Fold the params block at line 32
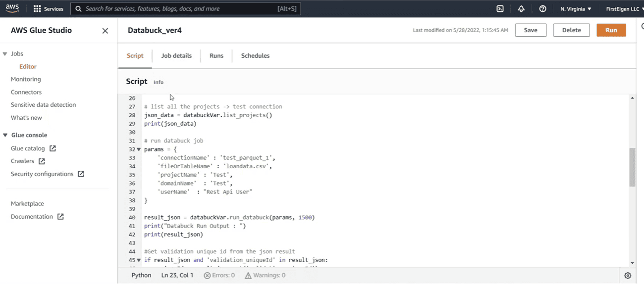Screen dimensions: 644x284 (x=139, y=149)
